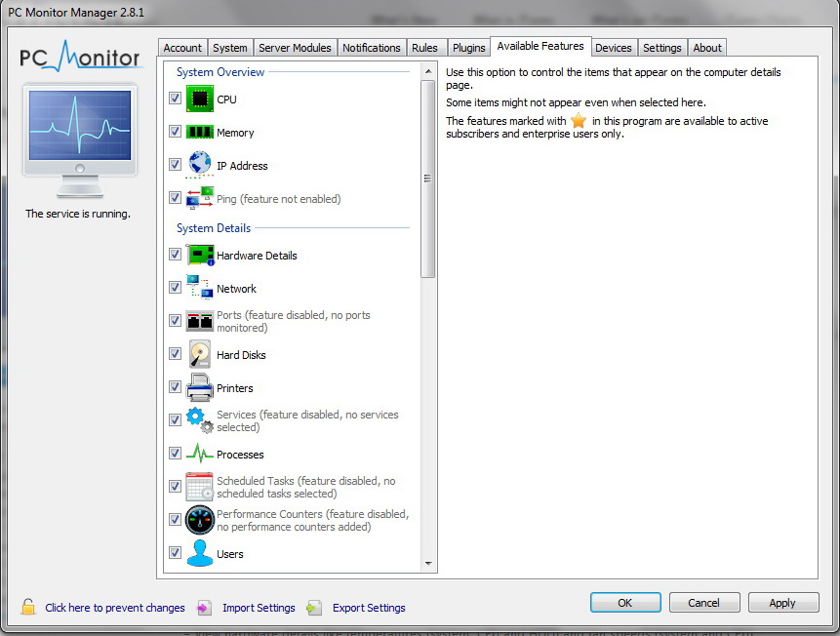Viewport: 840px width, 636px height.
Task: Click the Users person icon
Action: 200,553
